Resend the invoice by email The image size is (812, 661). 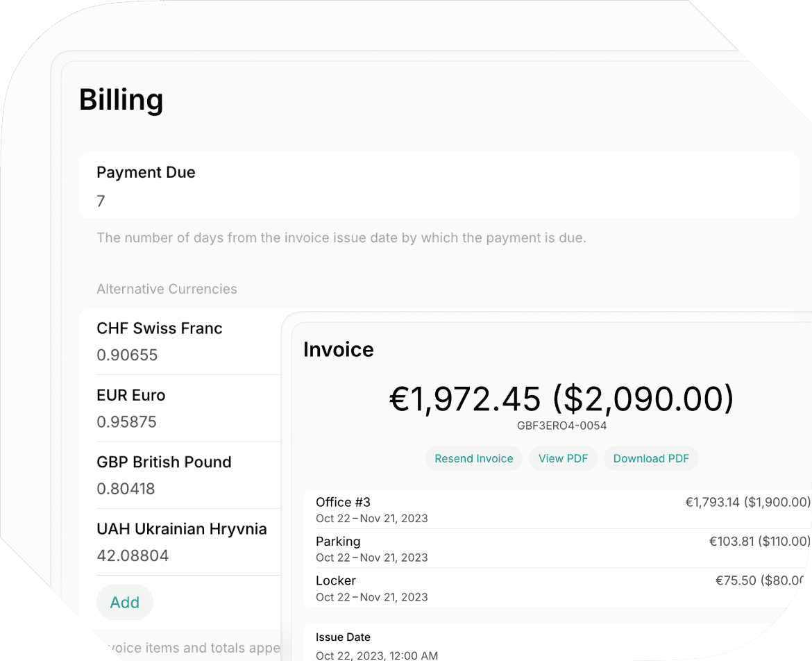click(x=474, y=458)
